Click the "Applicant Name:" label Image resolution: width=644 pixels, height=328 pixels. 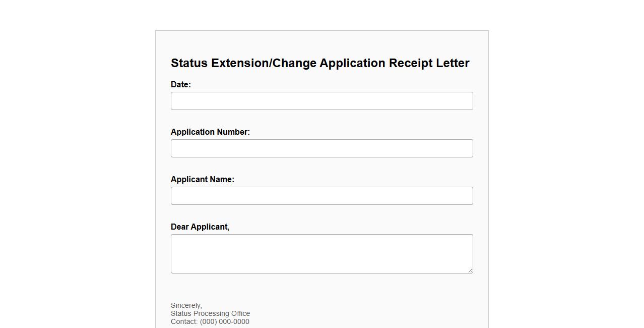click(203, 180)
